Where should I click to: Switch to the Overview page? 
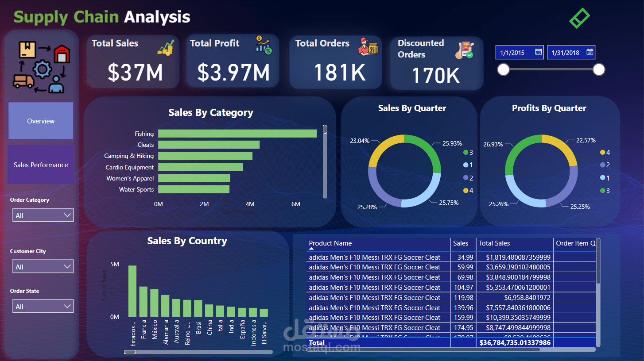point(40,121)
